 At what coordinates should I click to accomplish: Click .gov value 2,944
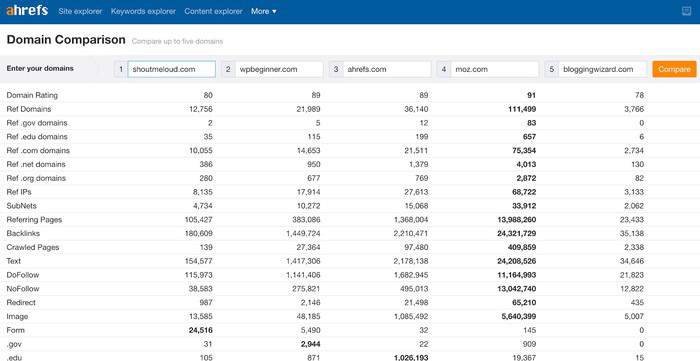point(310,344)
